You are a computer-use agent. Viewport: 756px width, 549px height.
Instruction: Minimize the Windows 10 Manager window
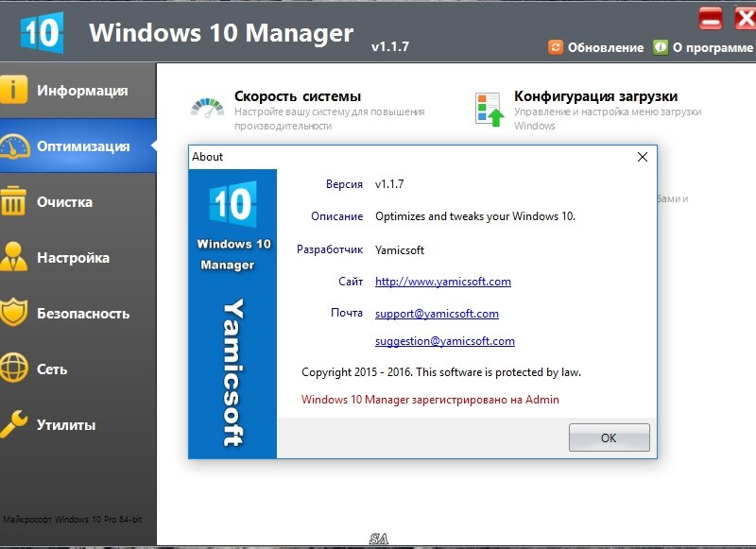[x=711, y=19]
